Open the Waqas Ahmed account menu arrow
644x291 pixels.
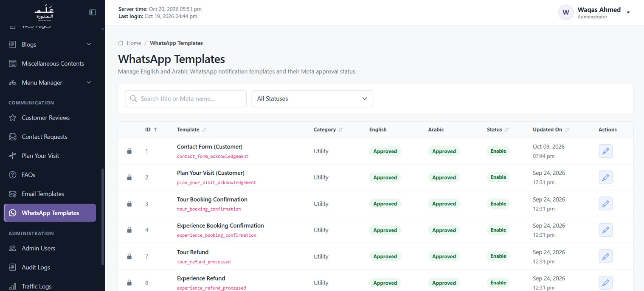click(x=628, y=12)
